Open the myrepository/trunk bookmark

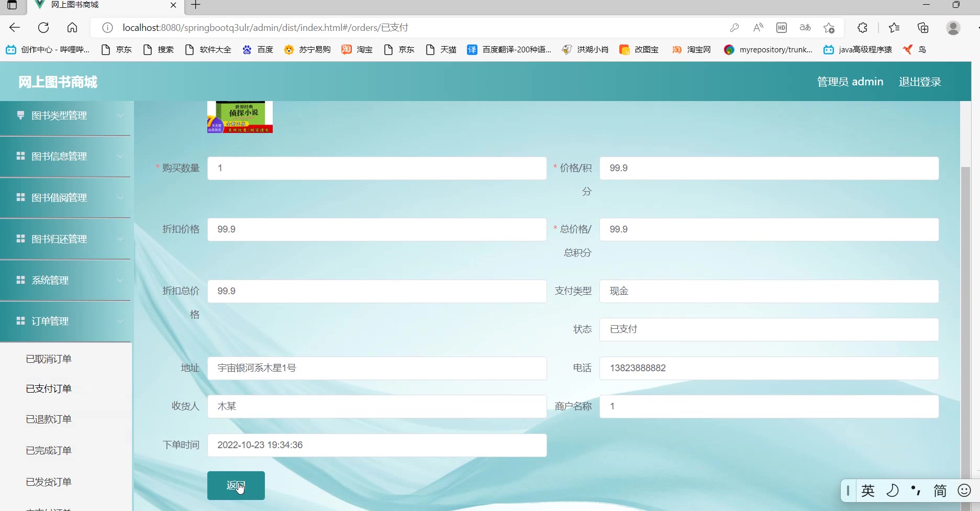[768, 50]
